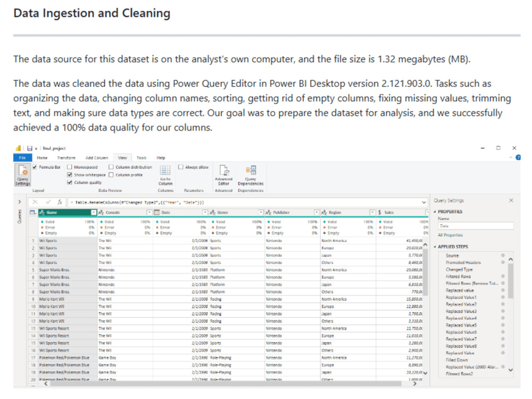This screenshot has width=532, height=399.
Task: Click the query Name input field
Action: point(476,226)
